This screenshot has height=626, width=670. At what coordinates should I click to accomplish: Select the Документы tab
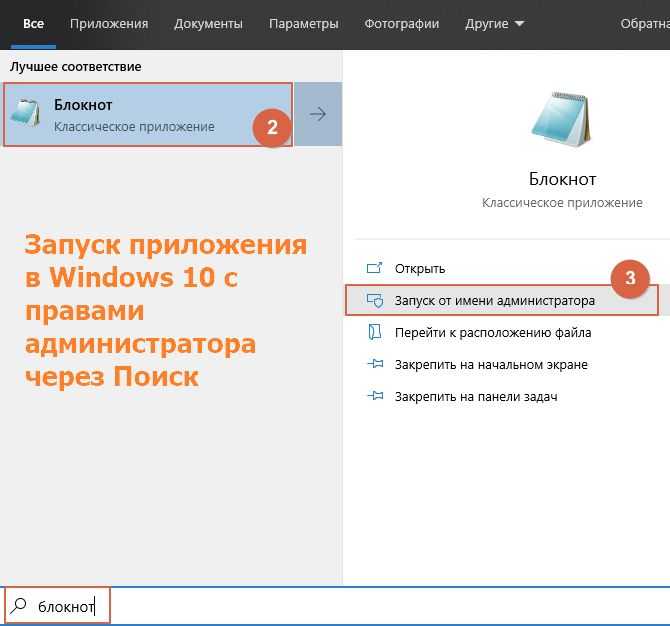tap(209, 24)
